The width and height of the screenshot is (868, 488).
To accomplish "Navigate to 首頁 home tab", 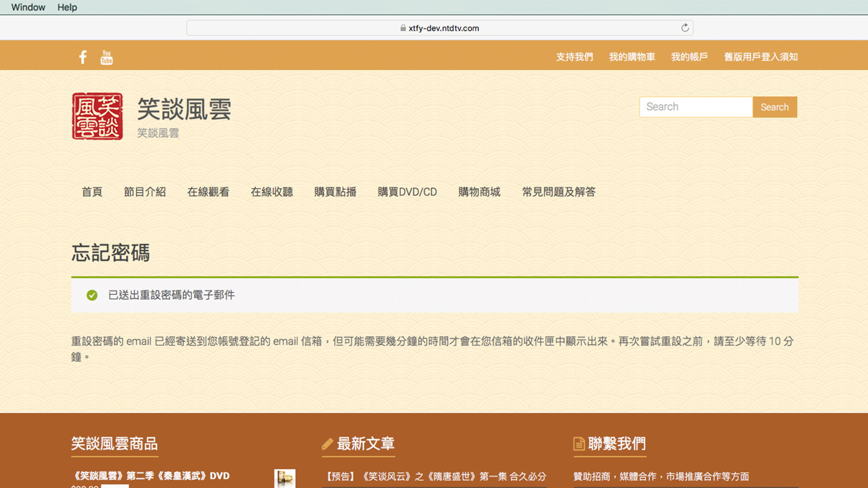I will tap(92, 192).
